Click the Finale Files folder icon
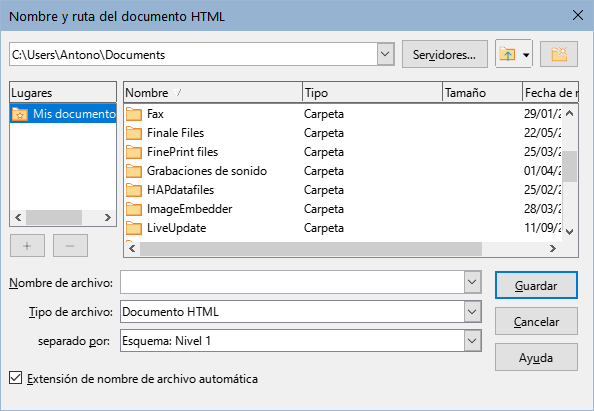594x411 pixels. (x=134, y=133)
